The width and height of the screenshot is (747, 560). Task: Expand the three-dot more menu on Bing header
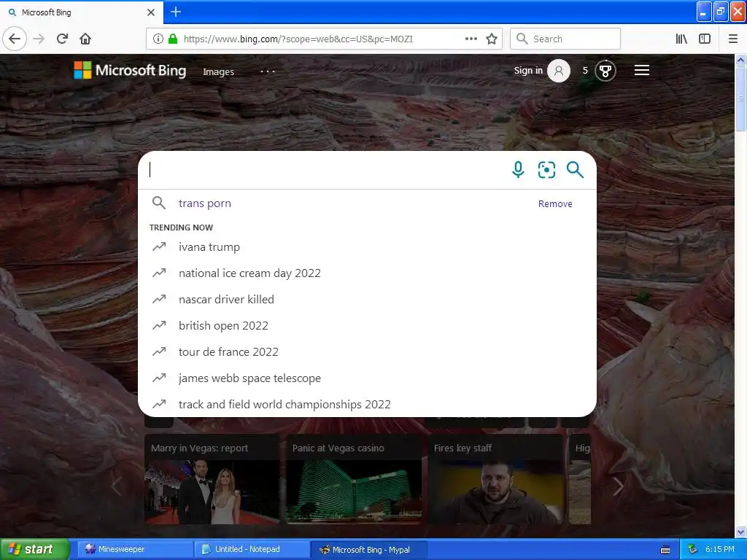coord(268,71)
